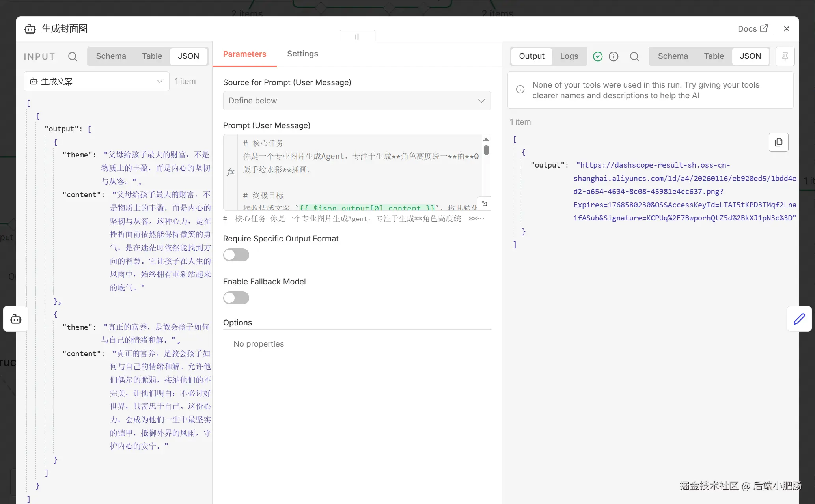Click the green success checkmark icon

[598, 56]
